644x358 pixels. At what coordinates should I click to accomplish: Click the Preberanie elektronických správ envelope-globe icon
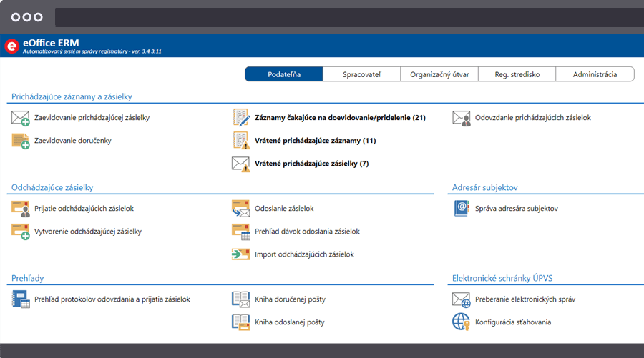coord(462,300)
